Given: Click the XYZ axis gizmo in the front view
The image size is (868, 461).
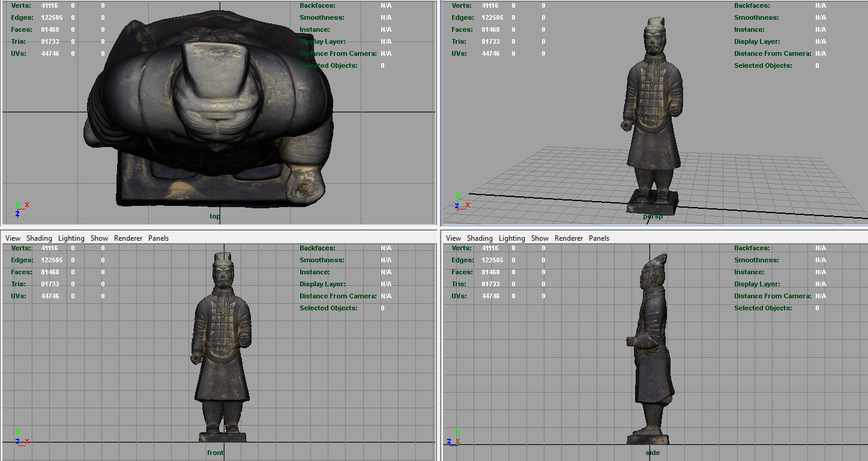Looking at the screenshot, I should point(21,436).
